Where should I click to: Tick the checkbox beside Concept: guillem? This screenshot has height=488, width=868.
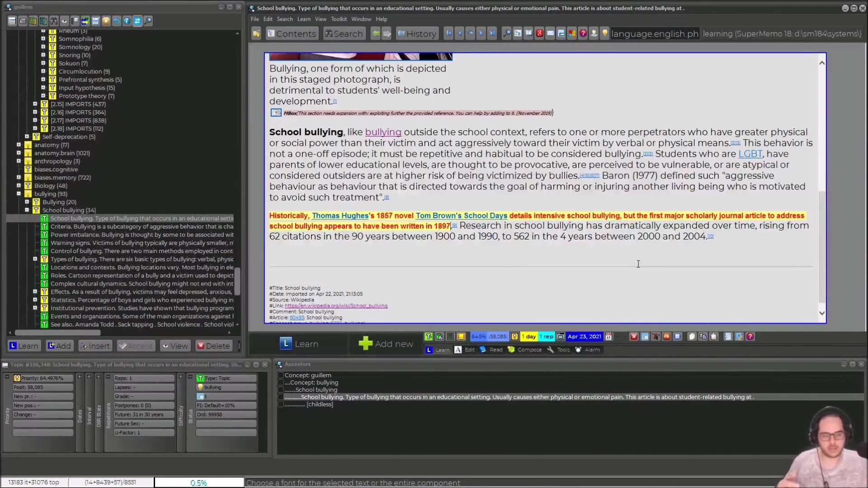pyautogui.click(x=281, y=375)
